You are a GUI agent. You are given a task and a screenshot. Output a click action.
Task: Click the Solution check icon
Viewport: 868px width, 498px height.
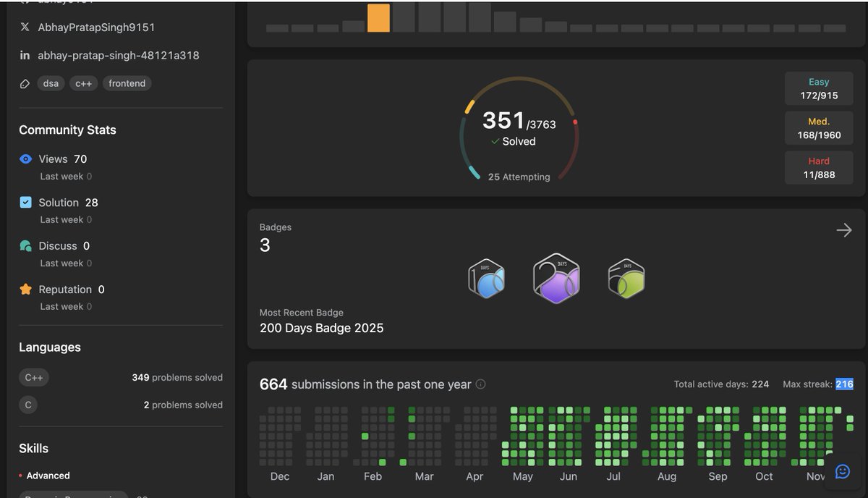[25, 203]
